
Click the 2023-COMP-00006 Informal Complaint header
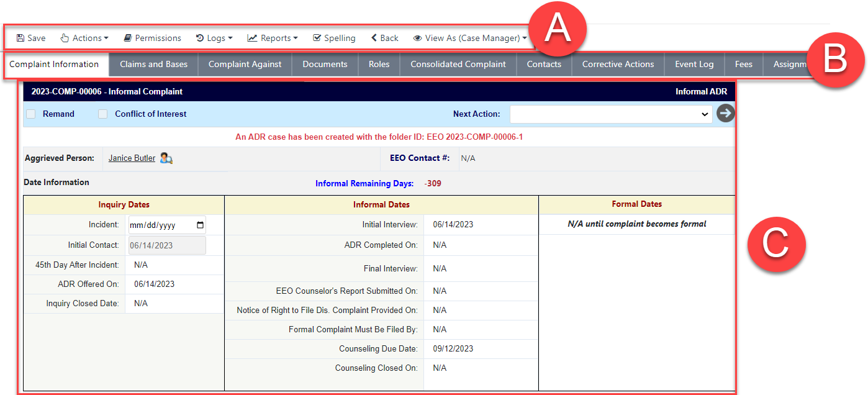coord(107,92)
